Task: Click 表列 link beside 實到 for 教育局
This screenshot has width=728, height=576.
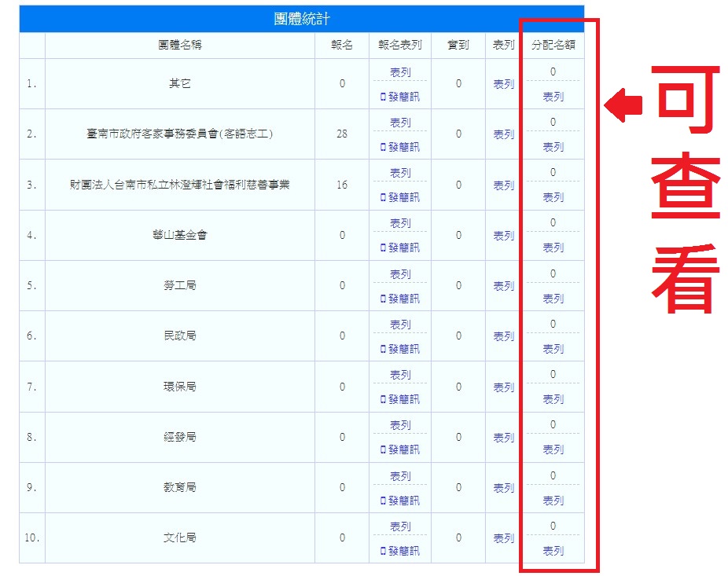Action: point(503,488)
